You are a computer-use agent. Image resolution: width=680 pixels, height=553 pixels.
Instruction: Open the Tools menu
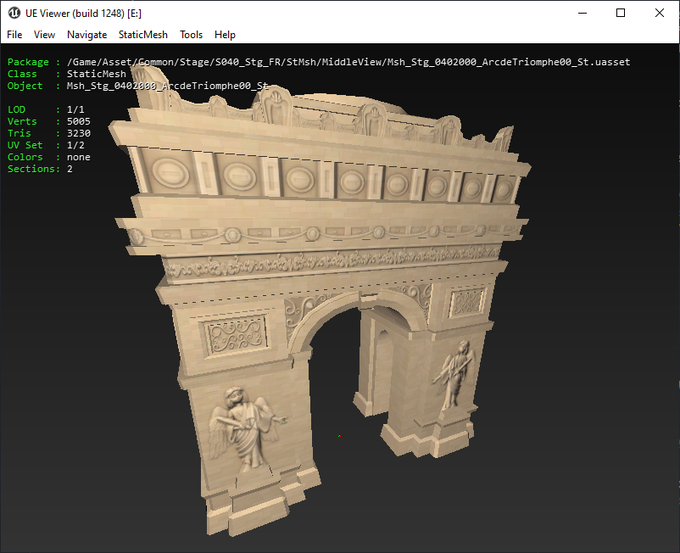click(191, 34)
